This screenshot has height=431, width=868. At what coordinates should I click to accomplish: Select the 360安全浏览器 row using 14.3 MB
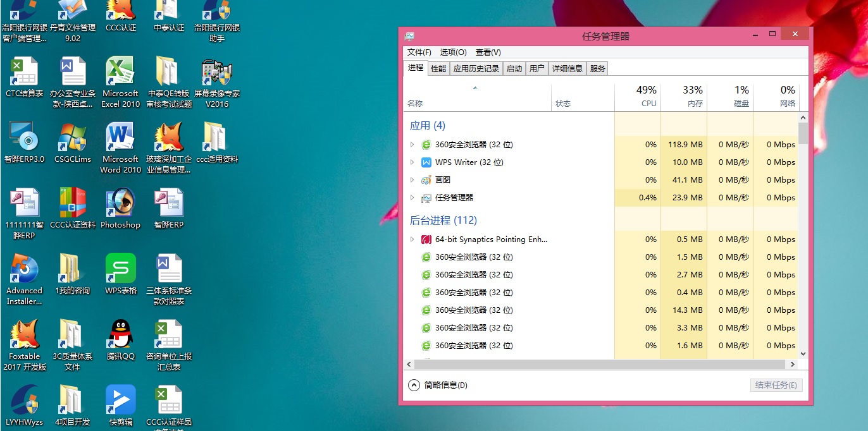point(601,310)
